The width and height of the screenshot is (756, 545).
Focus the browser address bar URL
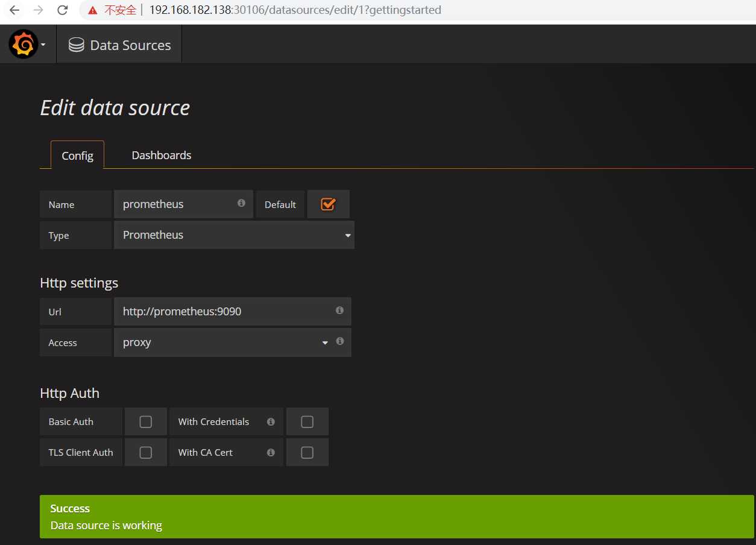click(x=295, y=10)
